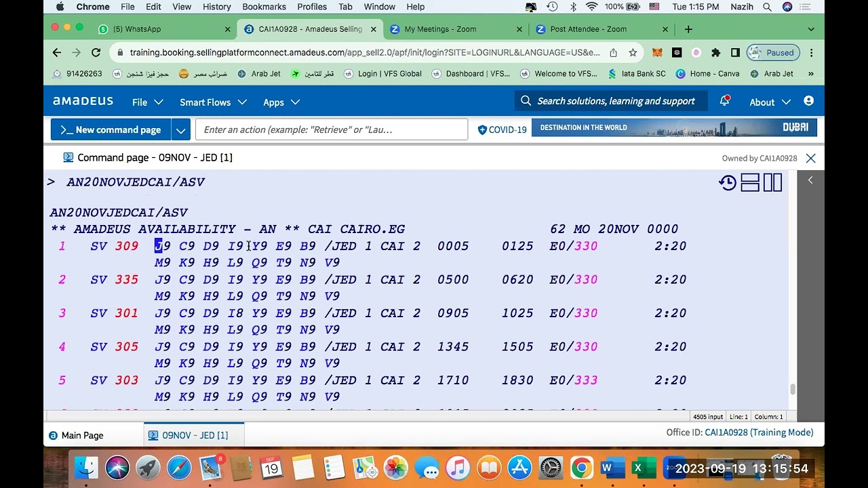Expand New command page dropdown arrow
Viewport: 868px width, 488px height.
(x=180, y=129)
